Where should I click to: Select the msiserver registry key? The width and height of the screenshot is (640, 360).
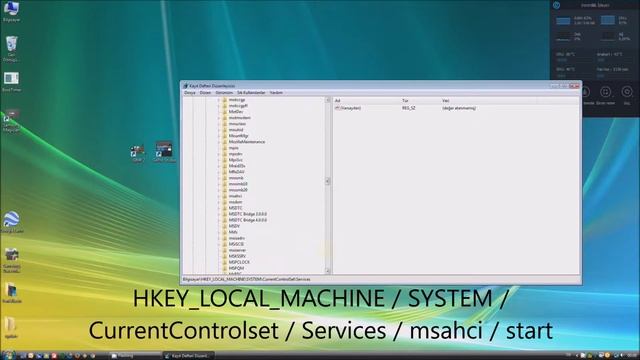click(237, 250)
